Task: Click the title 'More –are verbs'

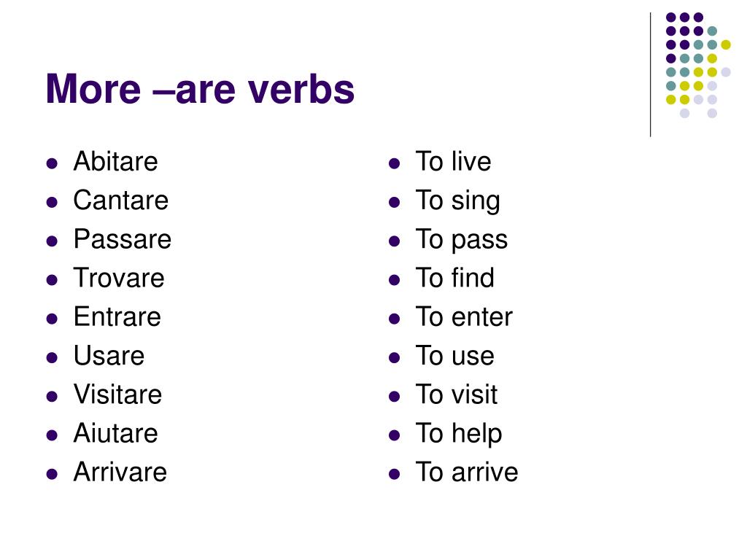Action: tap(200, 89)
